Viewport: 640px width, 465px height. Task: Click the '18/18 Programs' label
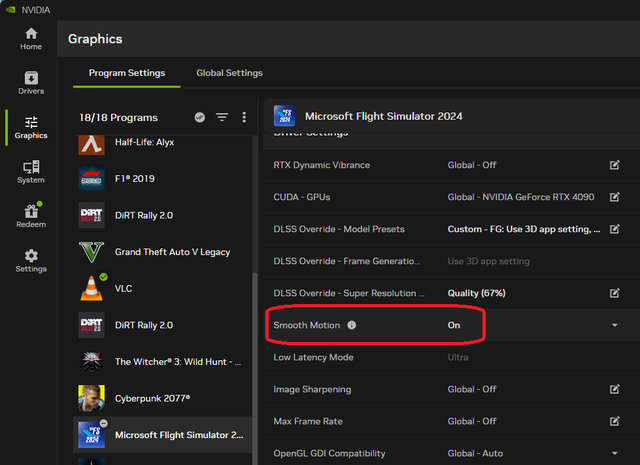coord(118,118)
